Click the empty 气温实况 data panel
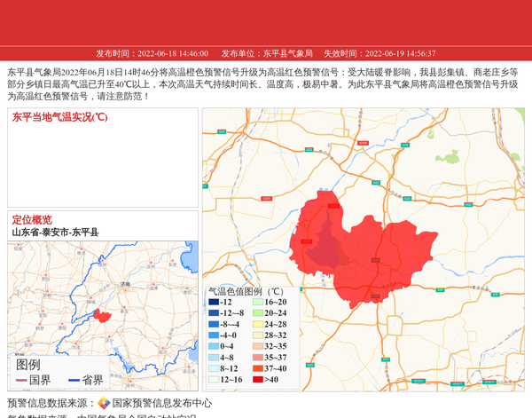Viewport: 532px width, 418px height. pos(103,158)
